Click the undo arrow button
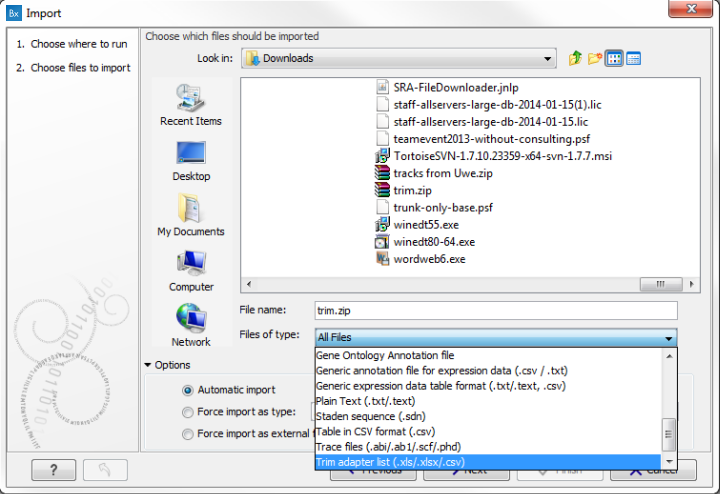720x494 pixels. 105,470
